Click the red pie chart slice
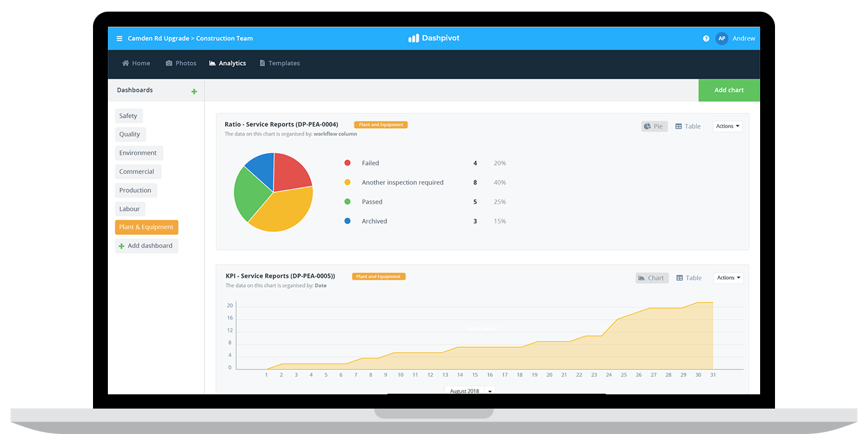 click(291, 172)
